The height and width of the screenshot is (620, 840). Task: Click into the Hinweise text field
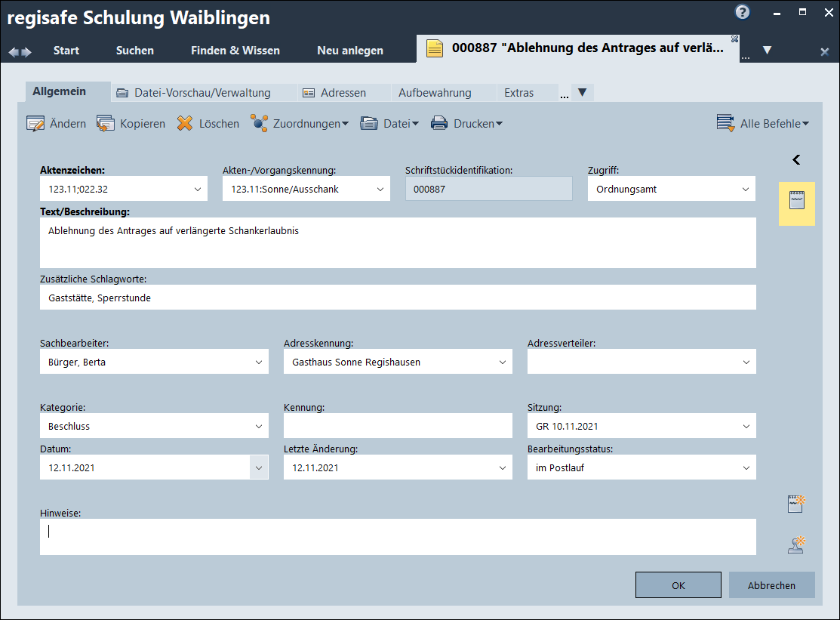pyautogui.click(x=398, y=536)
